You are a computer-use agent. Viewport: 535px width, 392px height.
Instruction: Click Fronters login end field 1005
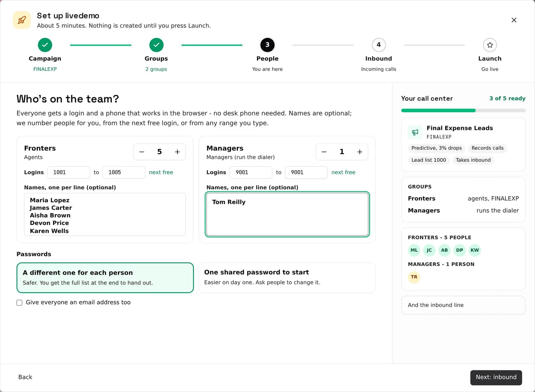tap(124, 172)
